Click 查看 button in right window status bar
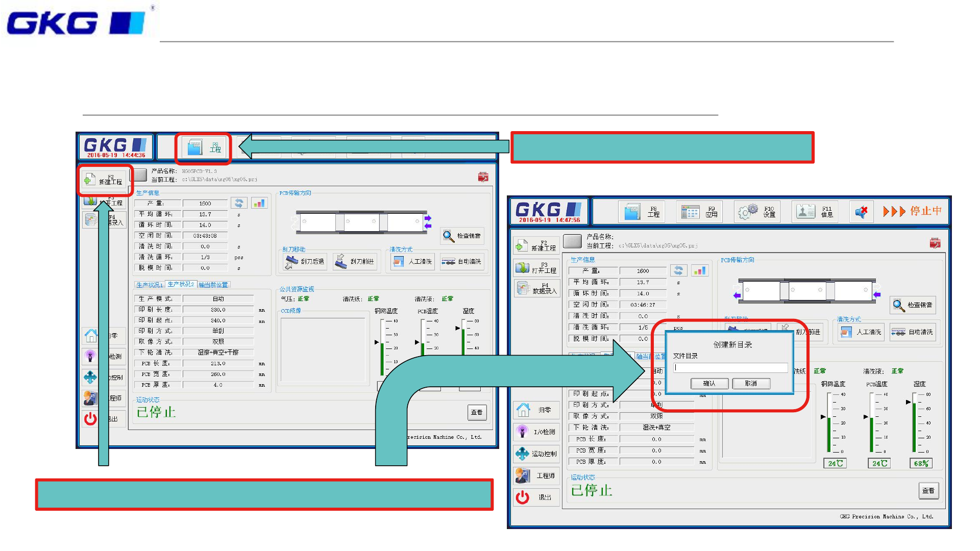 pyautogui.click(x=928, y=491)
